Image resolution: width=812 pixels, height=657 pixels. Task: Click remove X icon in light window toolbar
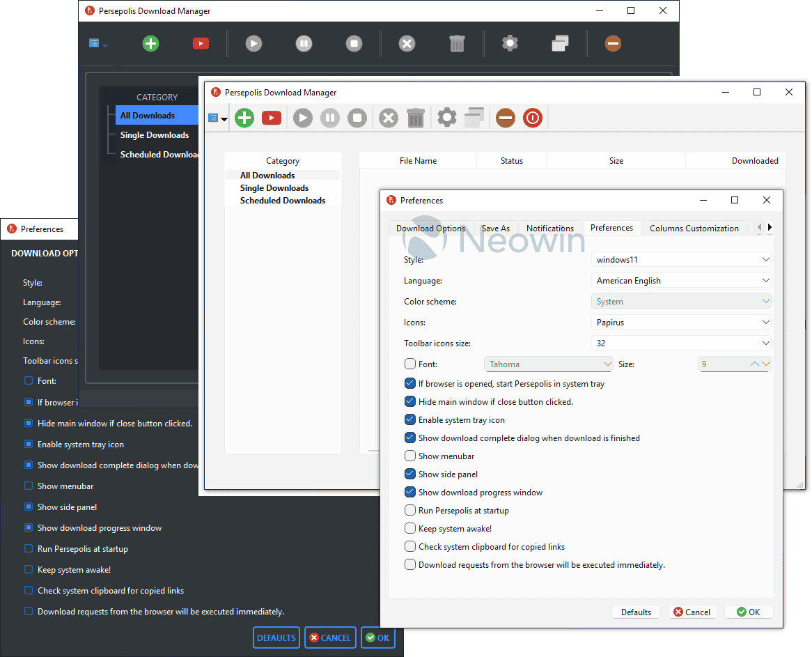pyautogui.click(x=389, y=118)
